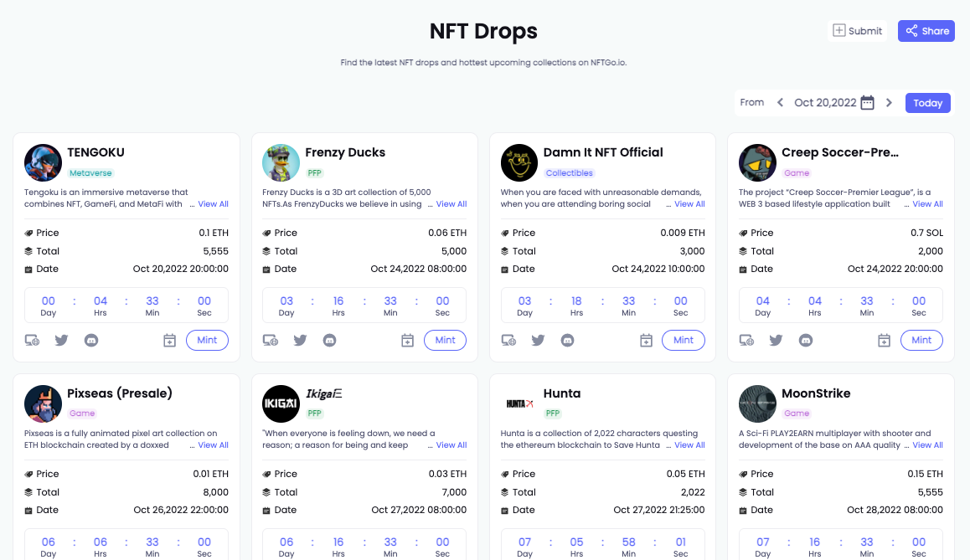This screenshot has width=970, height=560.
Task: Open the Frenzy Ducks Twitter icon
Action: click(300, 340)
